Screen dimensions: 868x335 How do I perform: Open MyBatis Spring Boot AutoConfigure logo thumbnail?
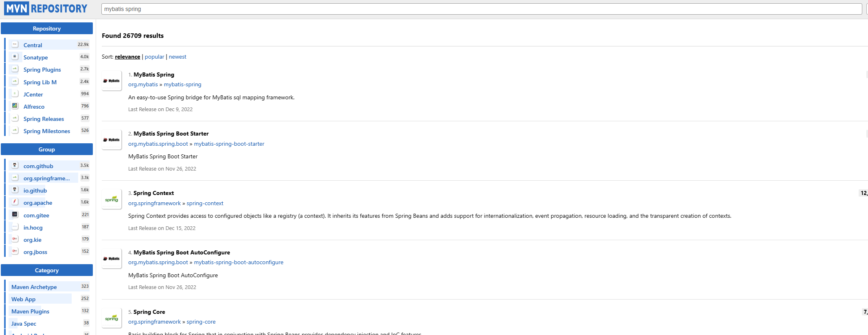112,258
